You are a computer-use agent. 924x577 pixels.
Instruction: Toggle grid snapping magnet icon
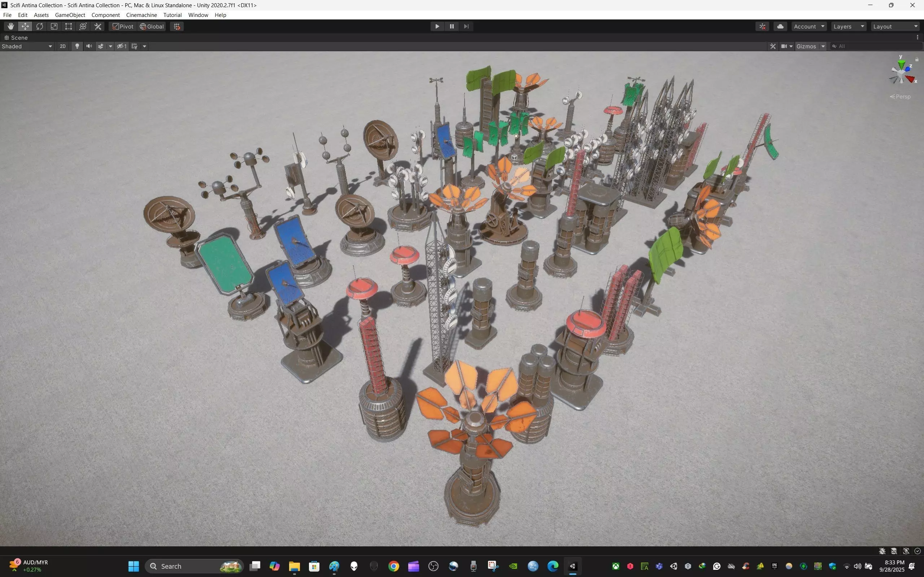click(177, 26)
